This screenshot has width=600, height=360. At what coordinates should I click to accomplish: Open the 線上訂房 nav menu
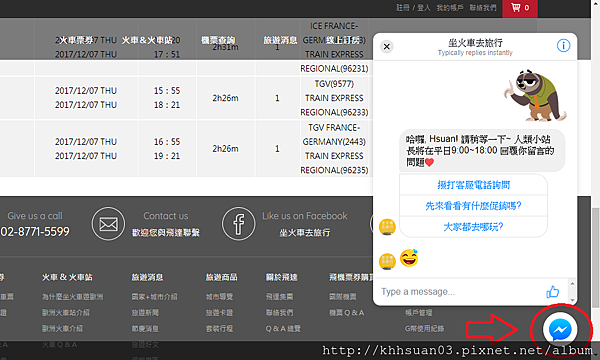pos(343,40)
